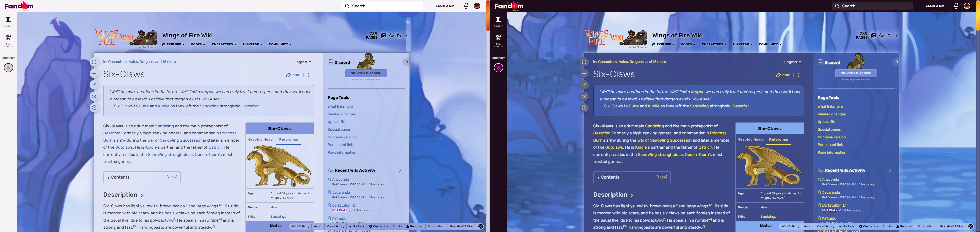The image size is (980, 232).
Task: Click the EDIT button in light-theme window
Action: 293,75
